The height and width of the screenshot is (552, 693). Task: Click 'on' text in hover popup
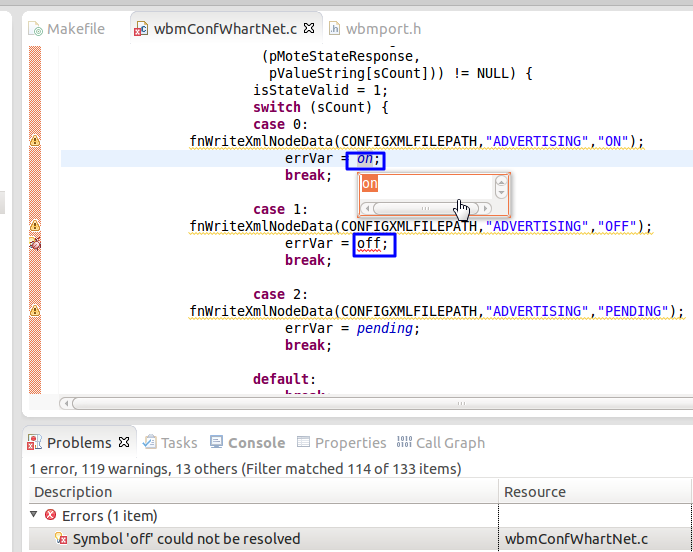click(369, 183)
